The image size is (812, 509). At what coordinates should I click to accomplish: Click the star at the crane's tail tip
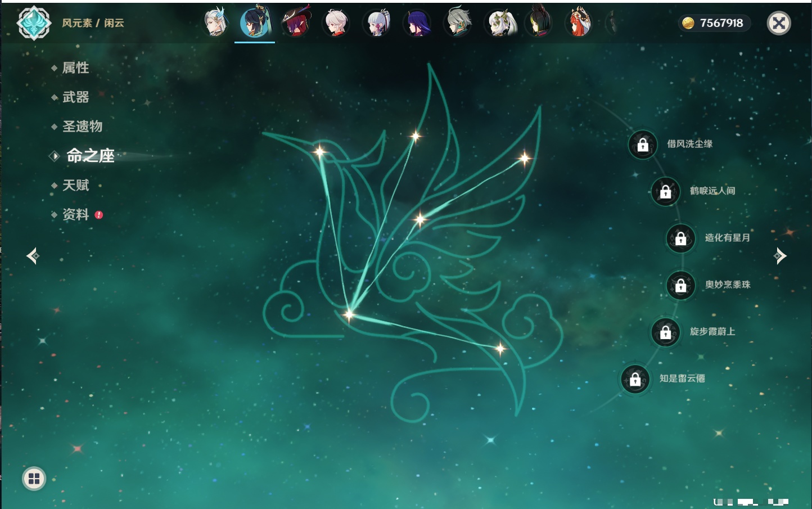(500, 349)
